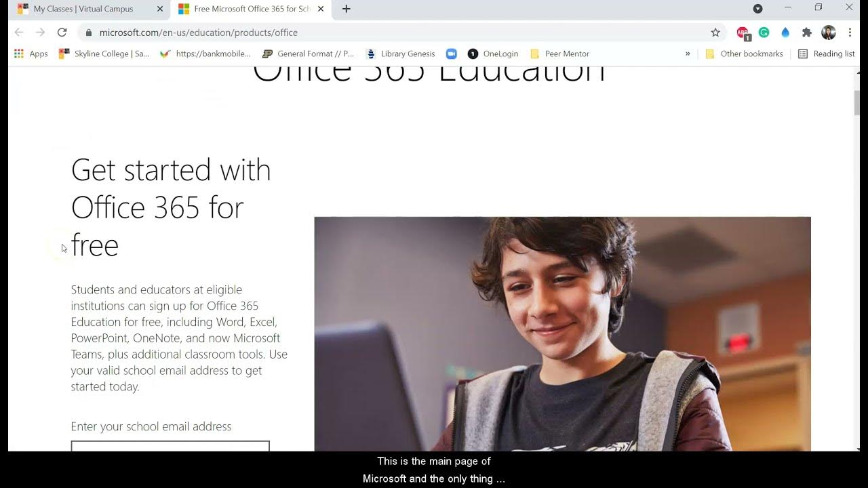Bookmark this page with the star icon
868x488 pixels.
tap(715, 33)
